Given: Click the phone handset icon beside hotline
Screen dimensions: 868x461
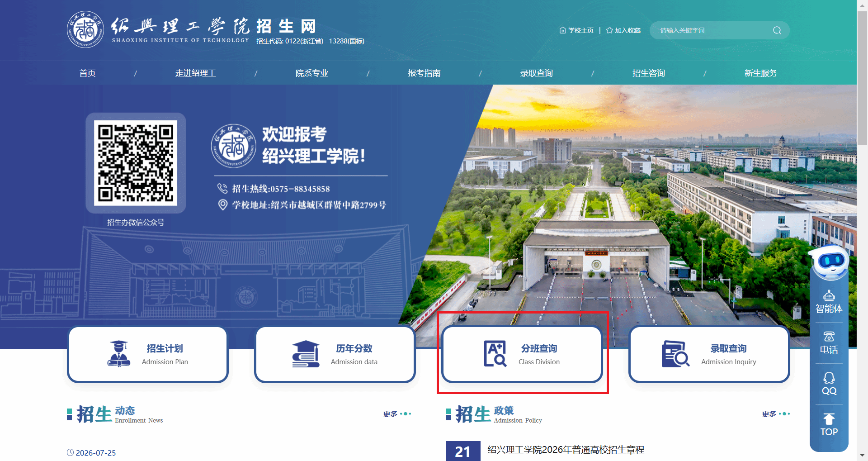Looking at the screenshot, I should (x=222, y=189).
